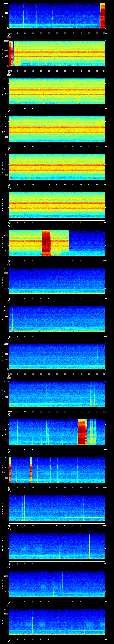Select the spectrogram panel starting at 0:31:00

click(x=57, y=356)
